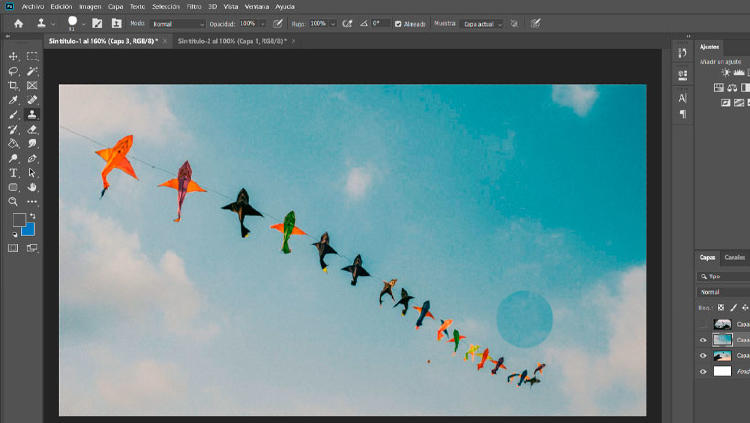Toggle pressure for opacity button
The width and height of the screenshot is (750, 423).
(278, 23)
